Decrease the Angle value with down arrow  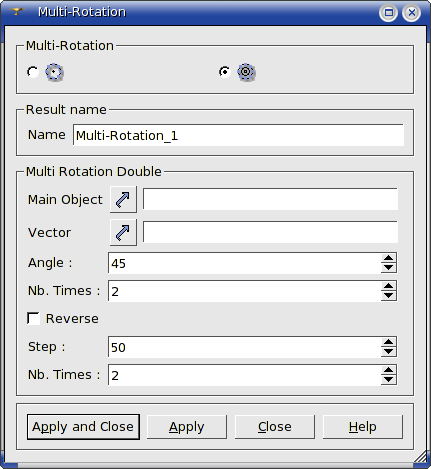388,268
